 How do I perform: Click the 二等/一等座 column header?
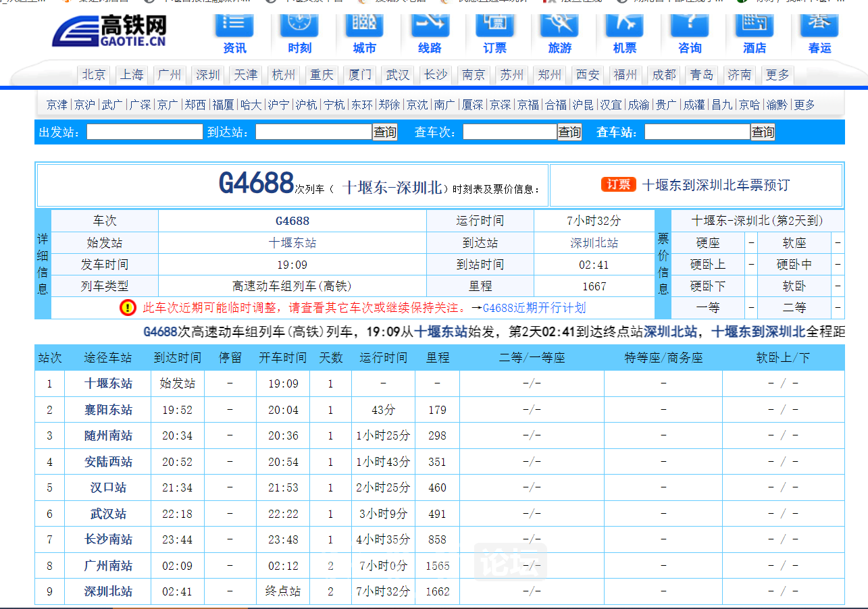click(x=532, y=358)
